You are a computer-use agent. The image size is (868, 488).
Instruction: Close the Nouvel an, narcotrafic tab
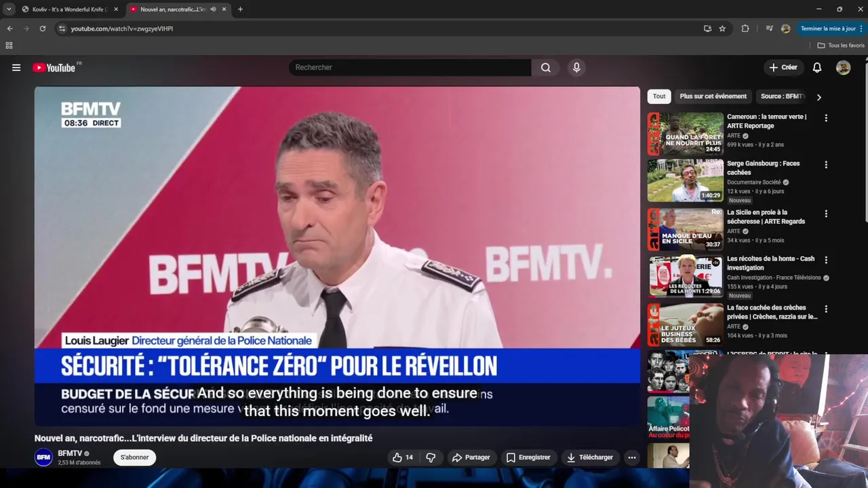pyautogui.click(x=224, y=9)
